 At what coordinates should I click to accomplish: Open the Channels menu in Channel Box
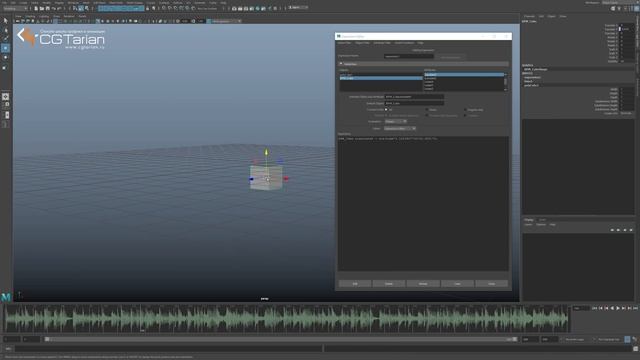click(x=529, y=16)
